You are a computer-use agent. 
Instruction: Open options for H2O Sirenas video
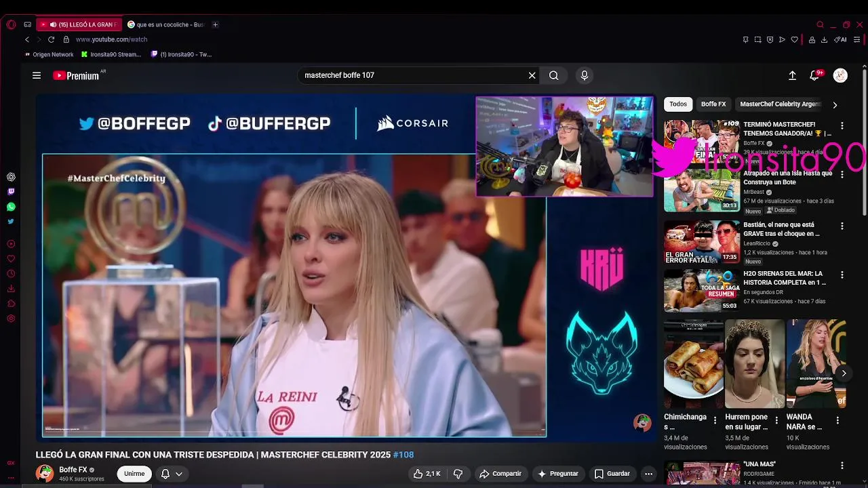842,275
